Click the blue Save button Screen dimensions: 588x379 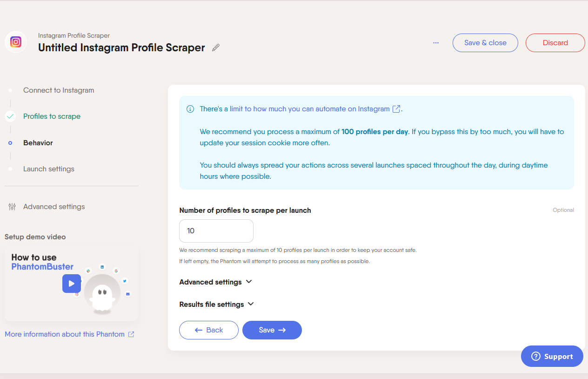(272, 330)
